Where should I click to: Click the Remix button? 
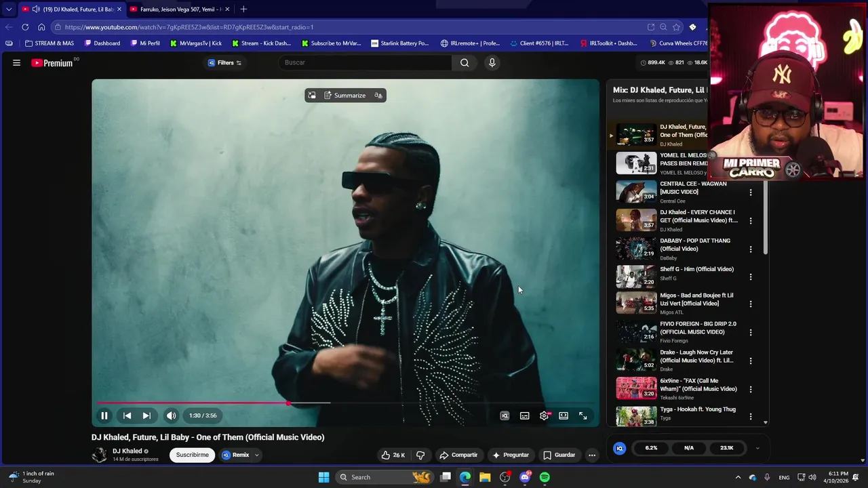(236, 455)
